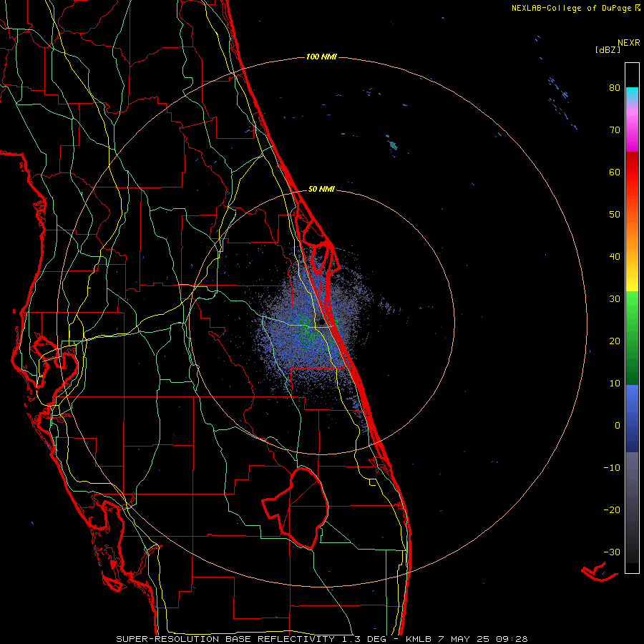The width and height of the screenshot is (644, 644).
Task: Click the -20 dBZ scale value
Action: click(612, 509)
